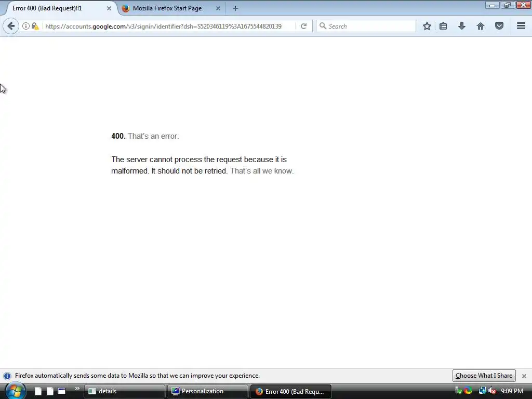Image resolution: width=532 pixels, height=399 pixels.
Task: Click the 9:09 PM system clock
Action: tap(512, 391)
